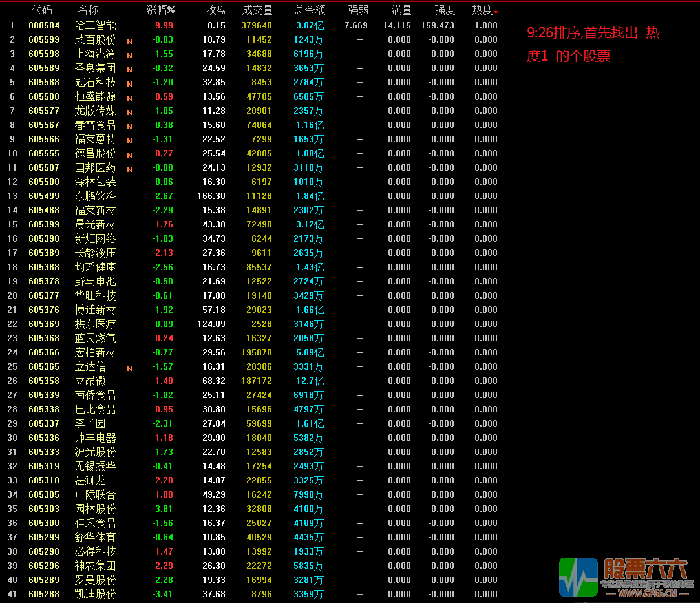Select the 拱东医疗 row
The image size is (700, 603).
click(253, 324)
